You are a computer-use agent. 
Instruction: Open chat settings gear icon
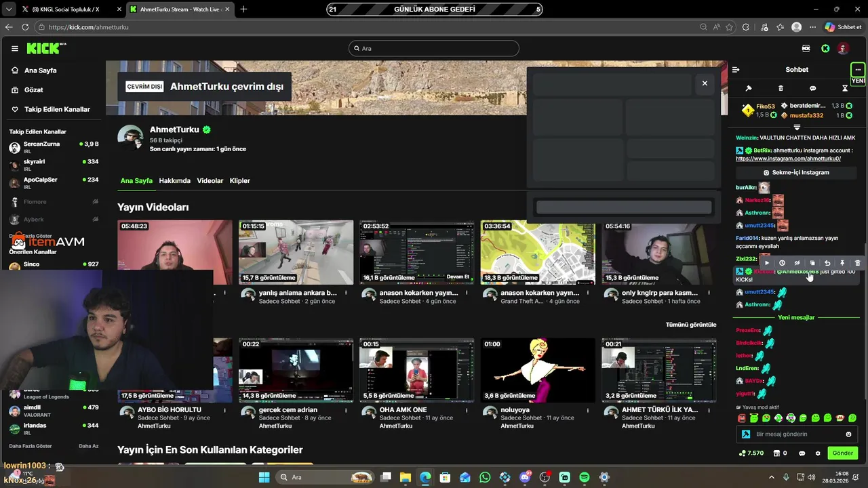[x=818, y=453]
